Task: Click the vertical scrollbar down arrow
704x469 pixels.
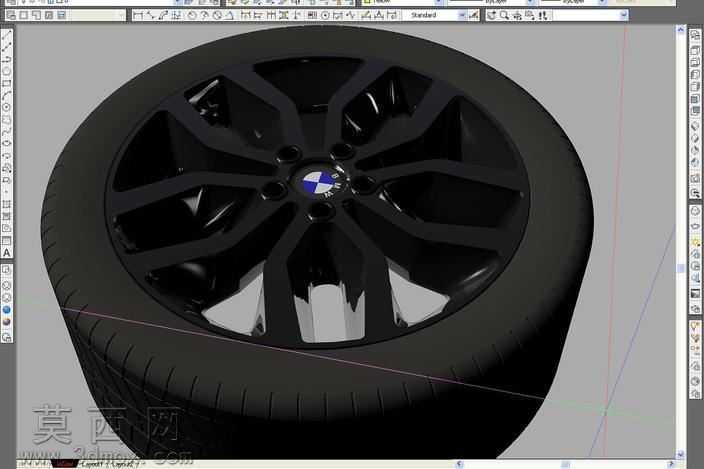Action: click(x=680, y=454)
